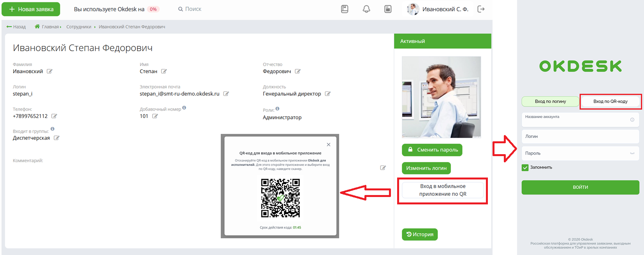Edit the Должность pencil icon
644x255 pixels.
[327, 94]
